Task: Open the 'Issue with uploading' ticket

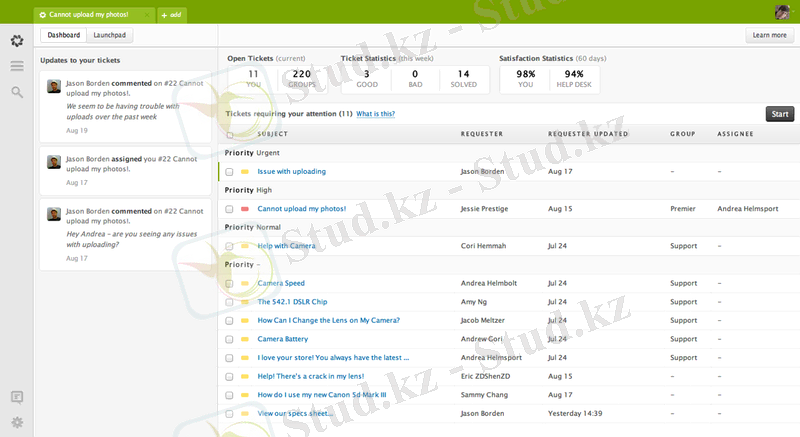Action: (x=291, y=172)
